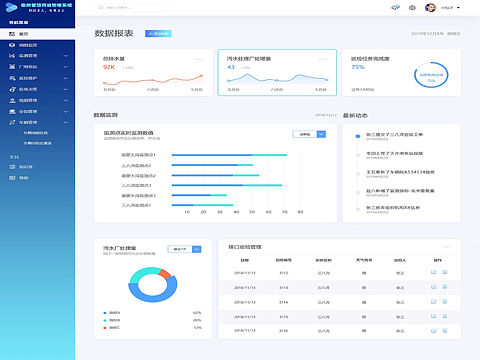Click the inspection number 3114 cell
480x360 pixels.
(284, 302)
